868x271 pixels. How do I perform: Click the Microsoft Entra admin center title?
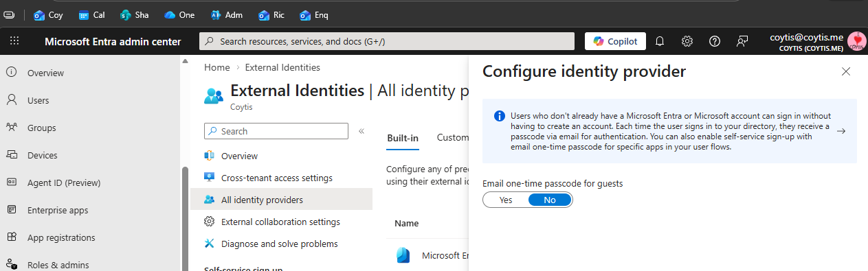(x=113, y=41)
